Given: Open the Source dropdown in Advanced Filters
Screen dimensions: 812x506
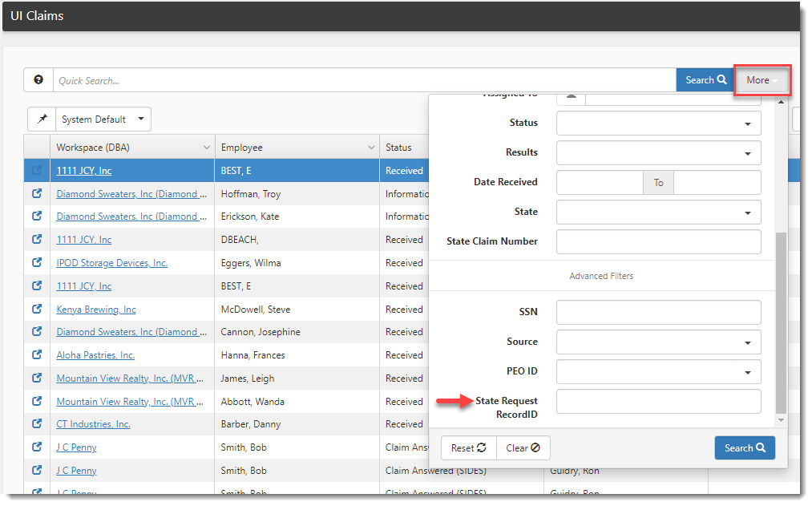Looking at the screenshot, I should coord(658,342).
